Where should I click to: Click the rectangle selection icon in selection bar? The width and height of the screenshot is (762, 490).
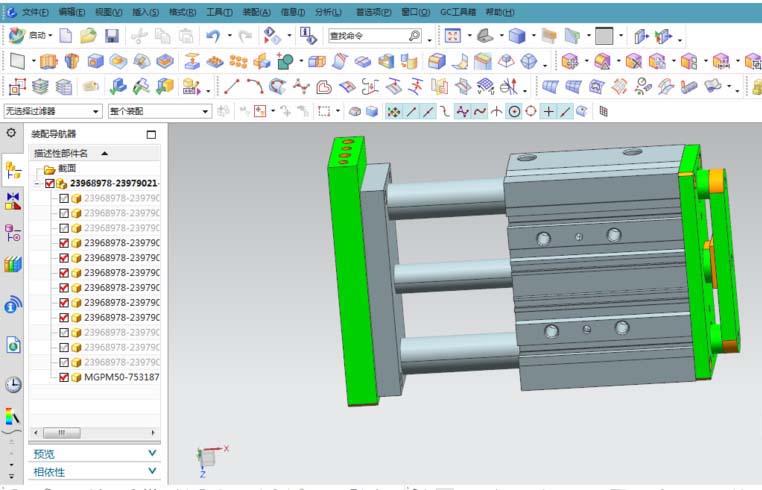[324, 111]
